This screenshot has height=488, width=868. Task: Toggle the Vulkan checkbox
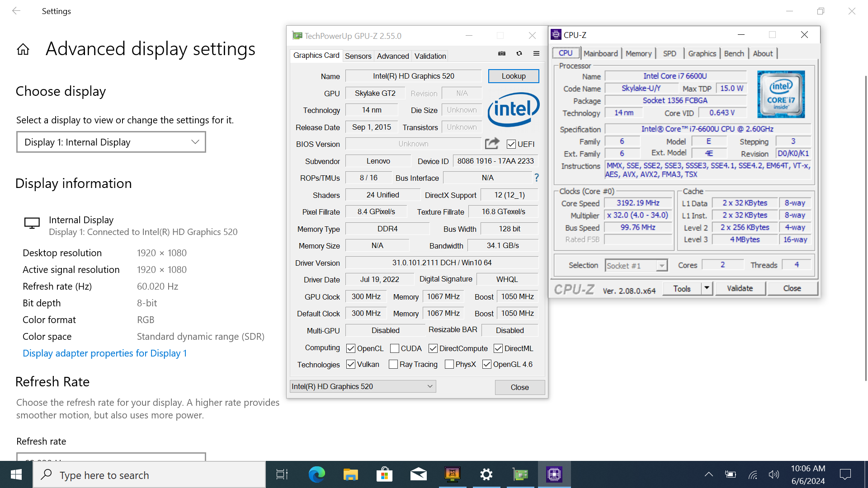pos(350,364)
